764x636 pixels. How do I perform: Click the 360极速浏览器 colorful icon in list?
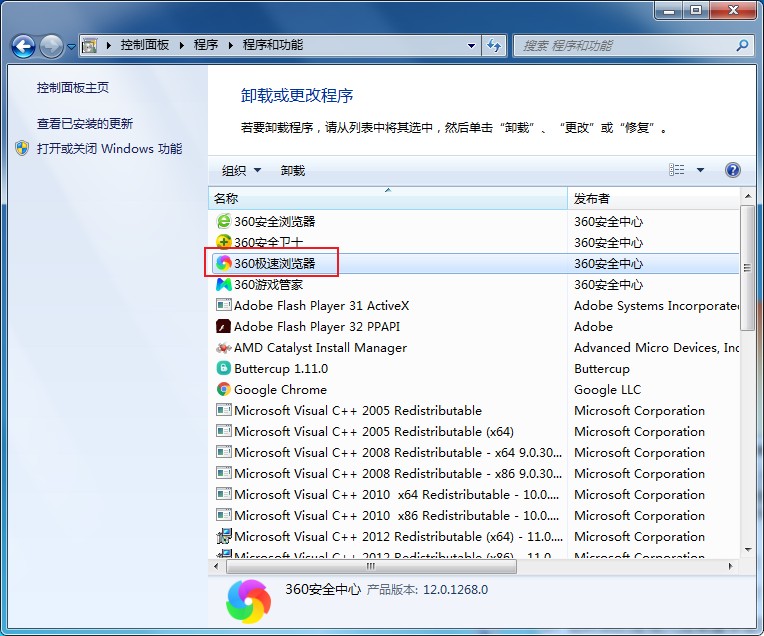pyautogui.click(x=223, y=263)
